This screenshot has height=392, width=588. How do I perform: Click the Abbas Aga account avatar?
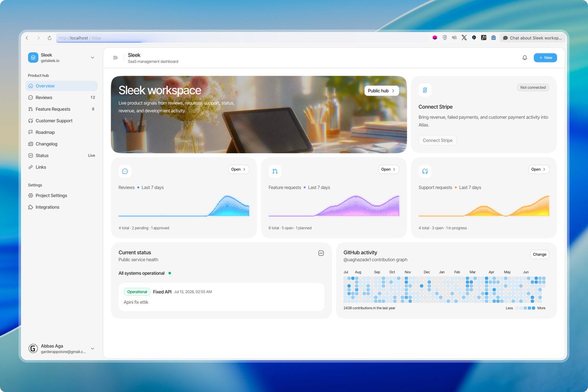(33, 349)
